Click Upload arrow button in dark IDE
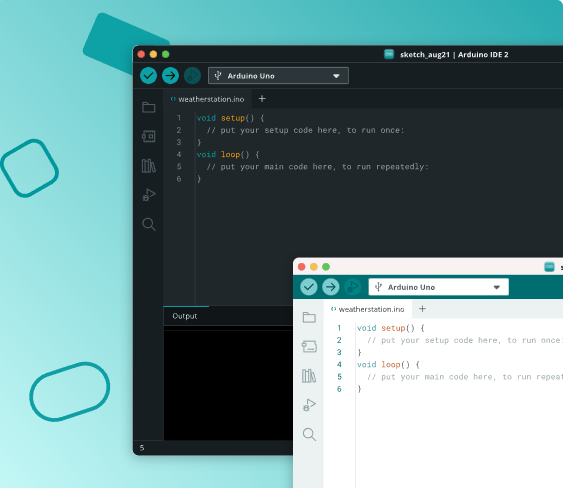This screenshot has height=488, width=566. tap(170, 76)
